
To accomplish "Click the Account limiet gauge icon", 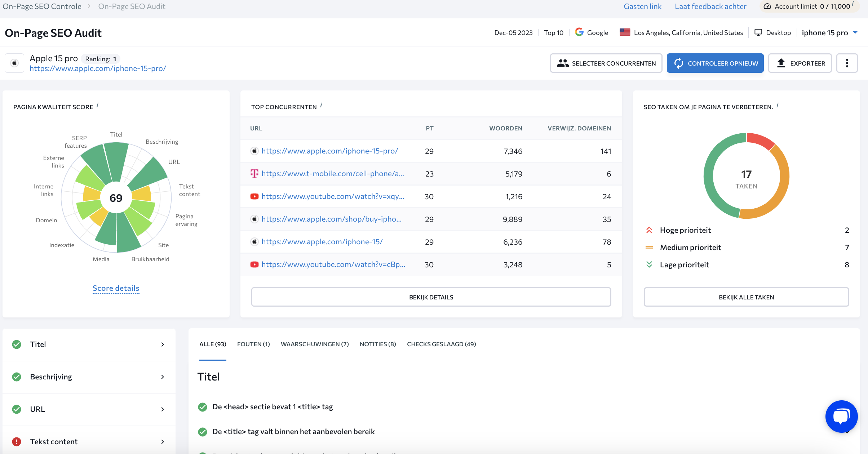I will click(767, 6).
